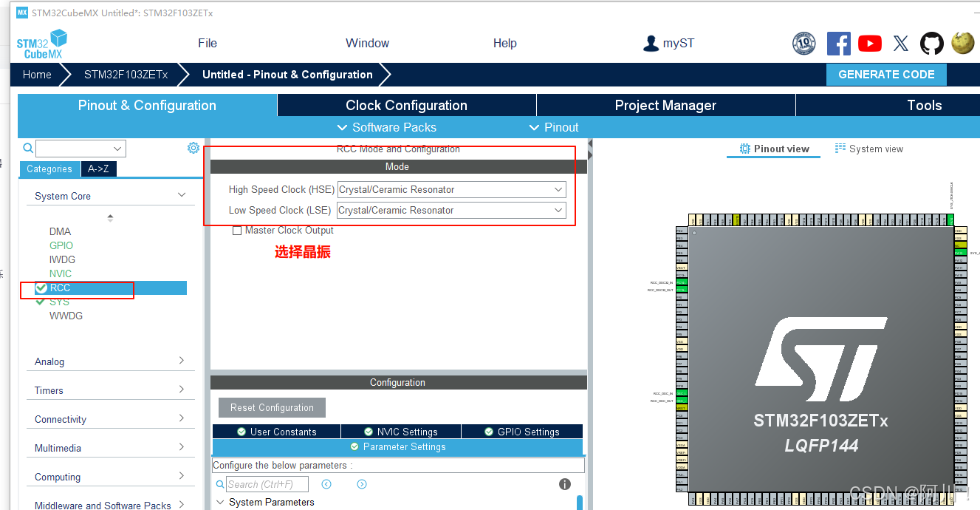Expand the Computing category

182,476
